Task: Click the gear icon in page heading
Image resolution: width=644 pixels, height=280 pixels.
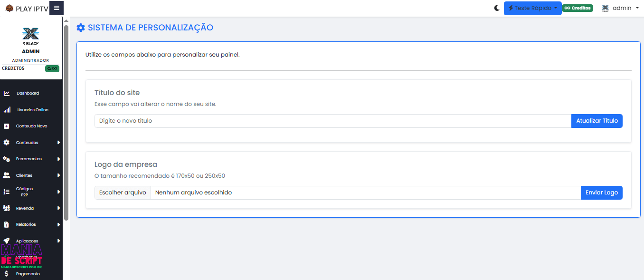Action: (81, 28)
